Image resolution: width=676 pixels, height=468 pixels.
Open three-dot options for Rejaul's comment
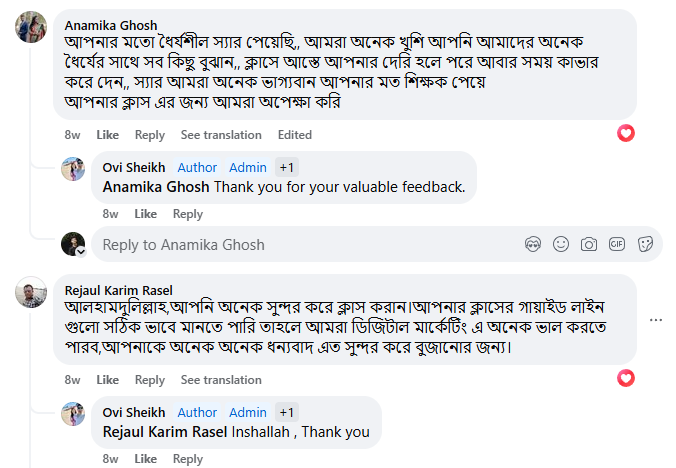[656, 319]
